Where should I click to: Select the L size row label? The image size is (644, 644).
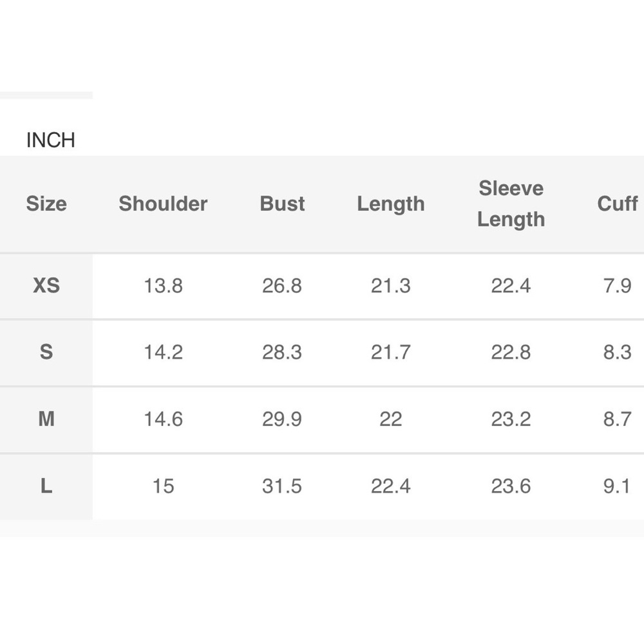(x=46, y=486)
